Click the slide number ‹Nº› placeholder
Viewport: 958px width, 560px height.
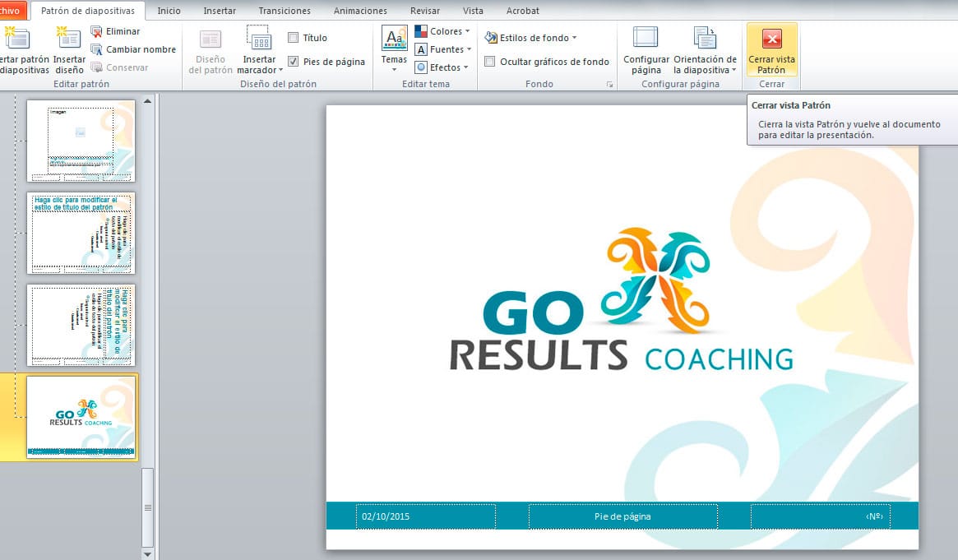click(820, 516)
